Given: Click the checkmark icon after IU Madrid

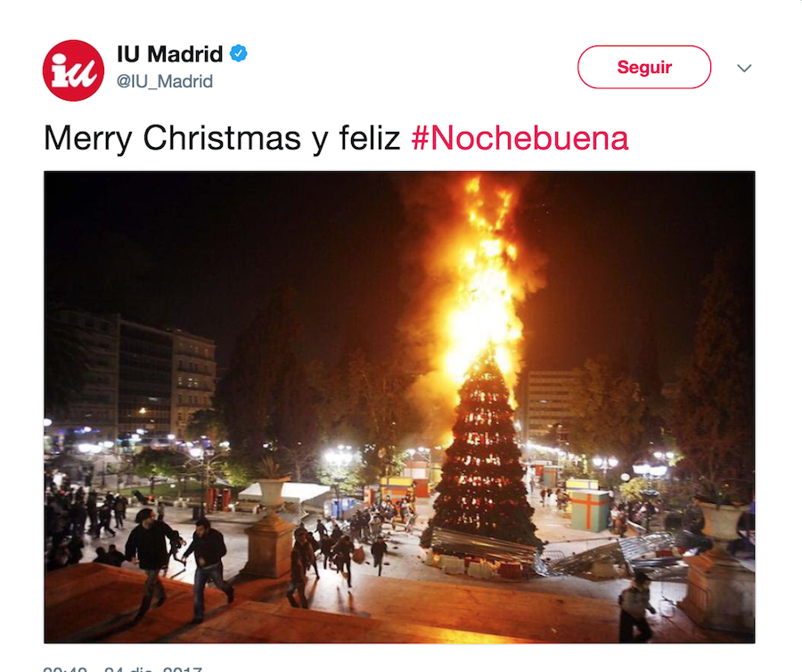Looking at the screenshot, I should pyautogui.click(x=238, y=53).
